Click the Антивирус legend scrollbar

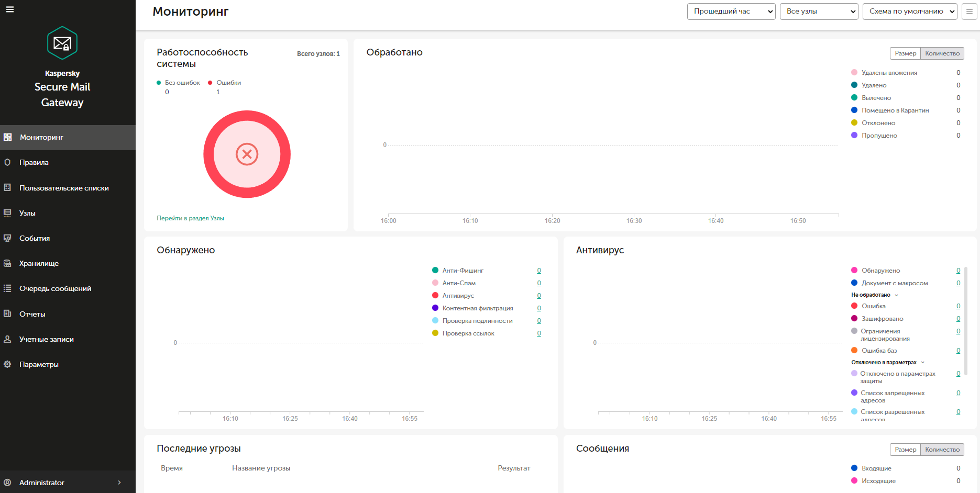point(966,320)
